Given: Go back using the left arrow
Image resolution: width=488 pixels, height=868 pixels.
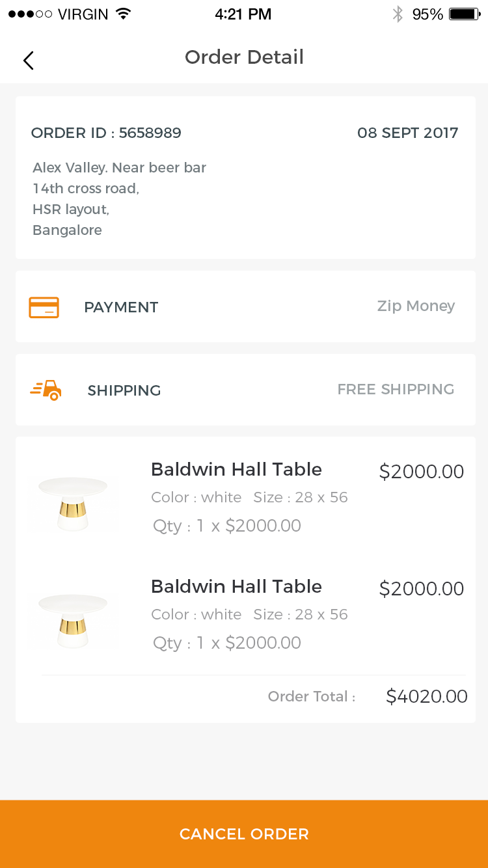Looking at the screenshot, I should [x=28, y=60].
